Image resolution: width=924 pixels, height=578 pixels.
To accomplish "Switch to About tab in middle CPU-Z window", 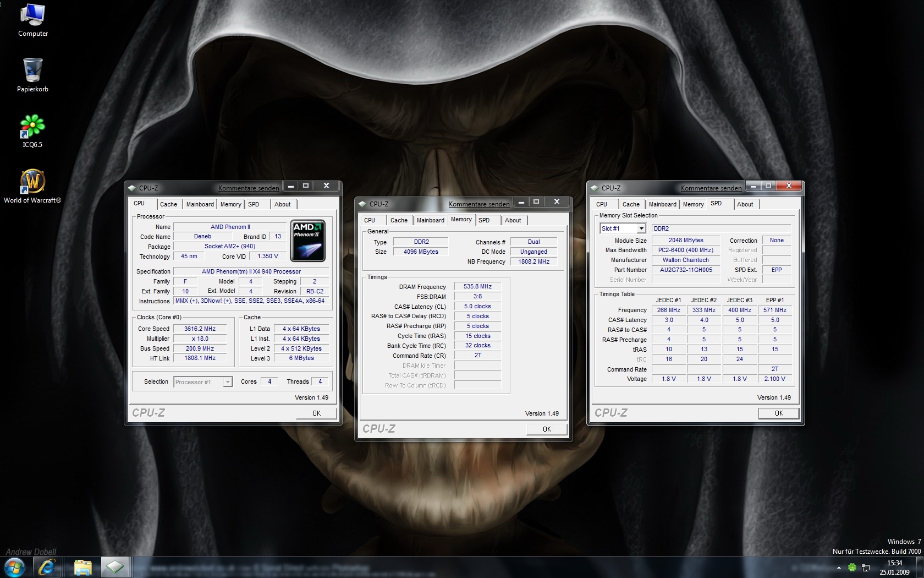I will pos(513,220).
